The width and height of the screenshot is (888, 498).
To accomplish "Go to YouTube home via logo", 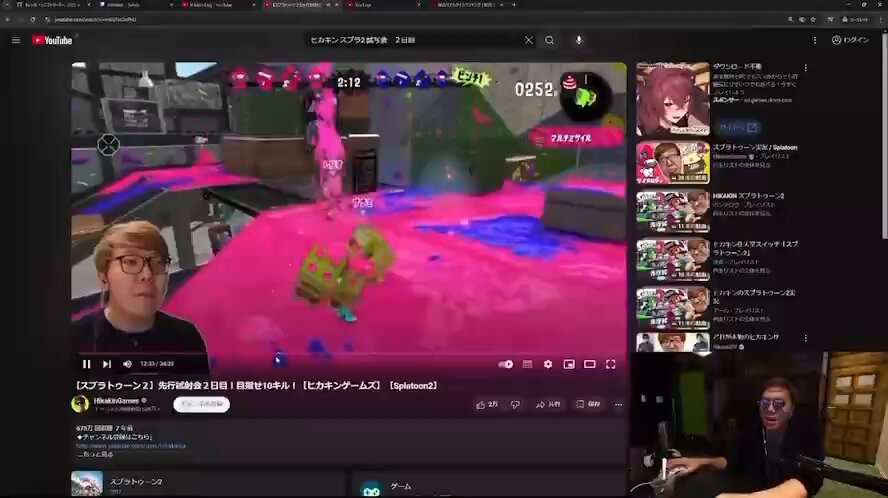I will pos(52,40).
